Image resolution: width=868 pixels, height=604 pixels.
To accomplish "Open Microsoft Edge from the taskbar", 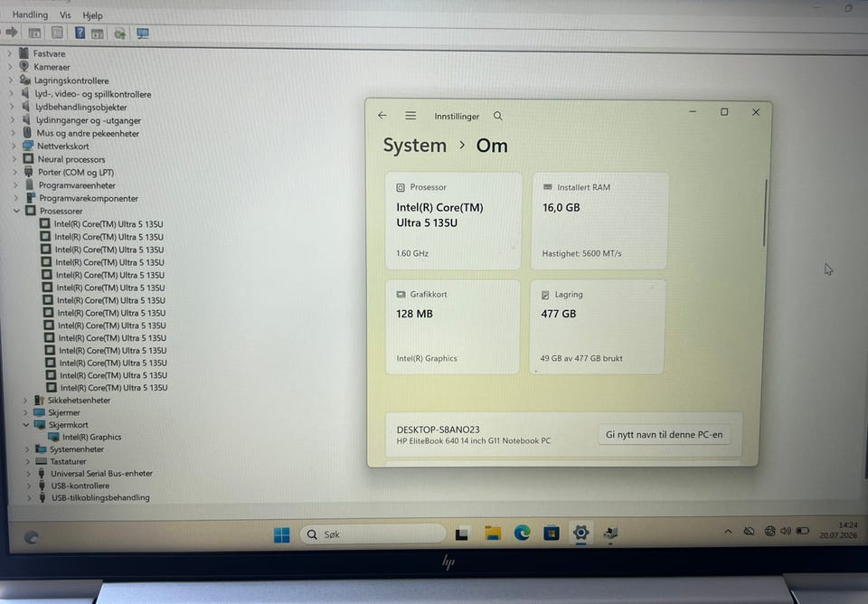I will (x=522, y=533).
